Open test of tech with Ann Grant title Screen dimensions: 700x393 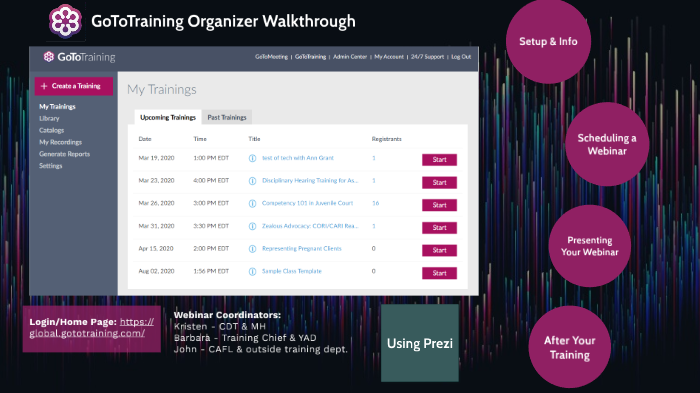click(298, 158)
